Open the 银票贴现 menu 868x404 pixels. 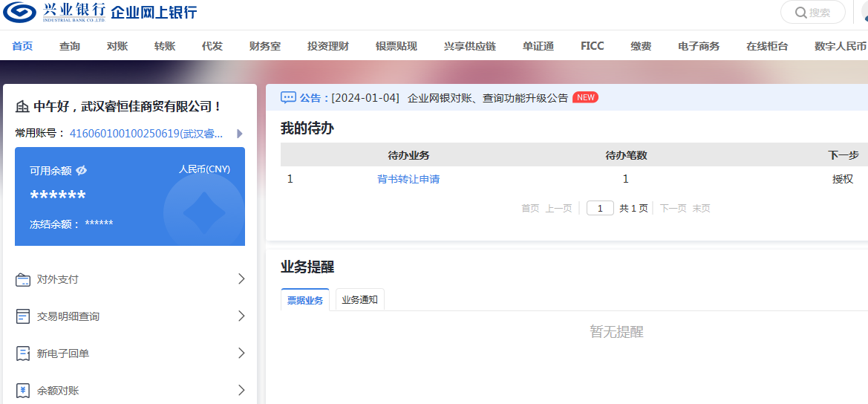(x=397, y=47)
